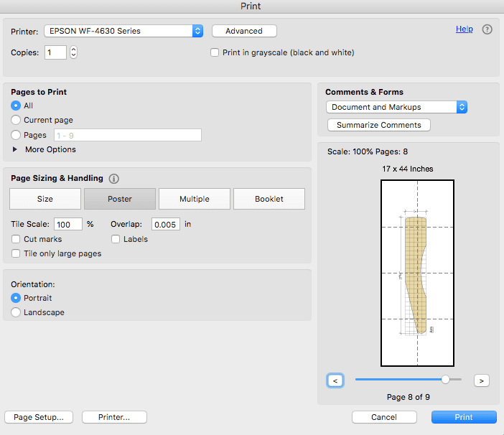Click the help question mark icon

[x=487, y=29]
